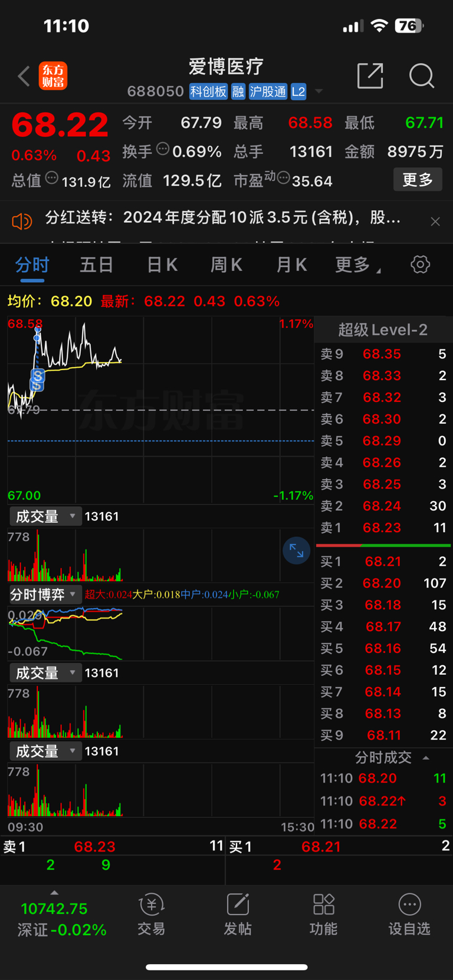
Task: Tap the iOS home indicator bar
Action: [226, 967]
